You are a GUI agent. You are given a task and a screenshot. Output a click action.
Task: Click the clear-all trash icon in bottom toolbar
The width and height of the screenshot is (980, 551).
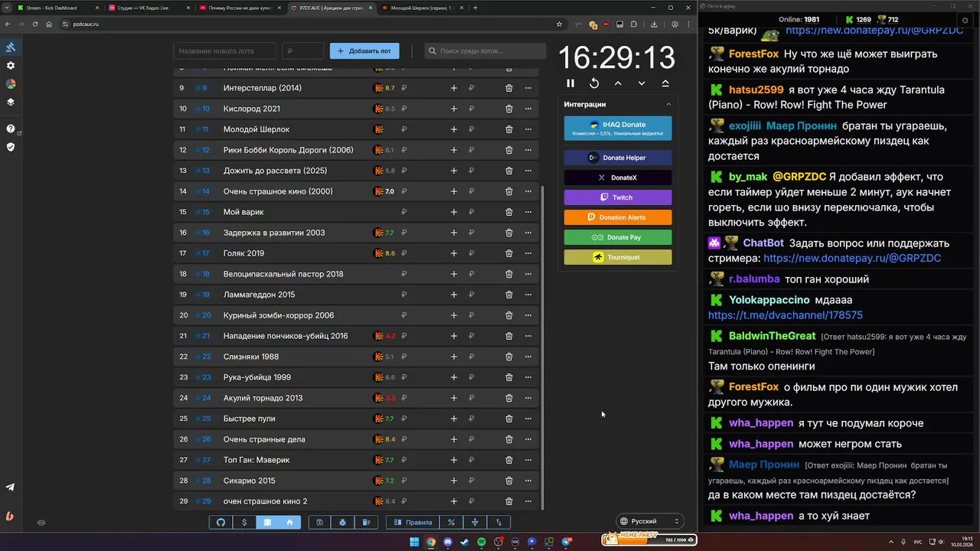(366, 523)
